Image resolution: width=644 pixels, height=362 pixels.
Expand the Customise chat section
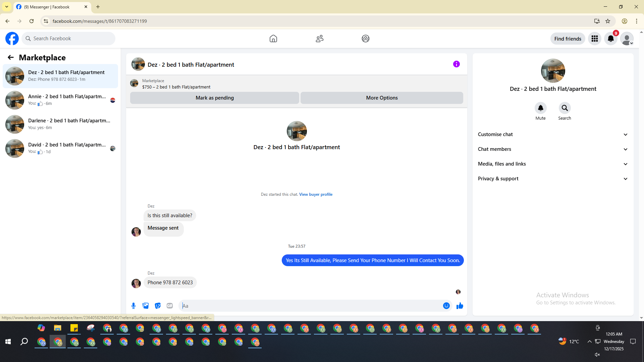coord(553,134)
